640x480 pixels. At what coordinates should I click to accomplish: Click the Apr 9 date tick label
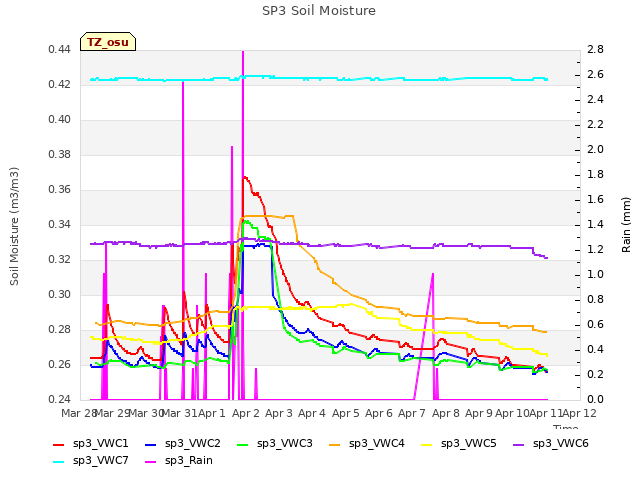click(479, 413)
